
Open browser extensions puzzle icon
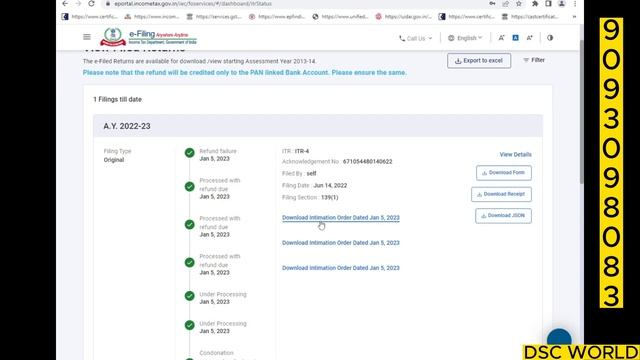[x=535, y=4]
